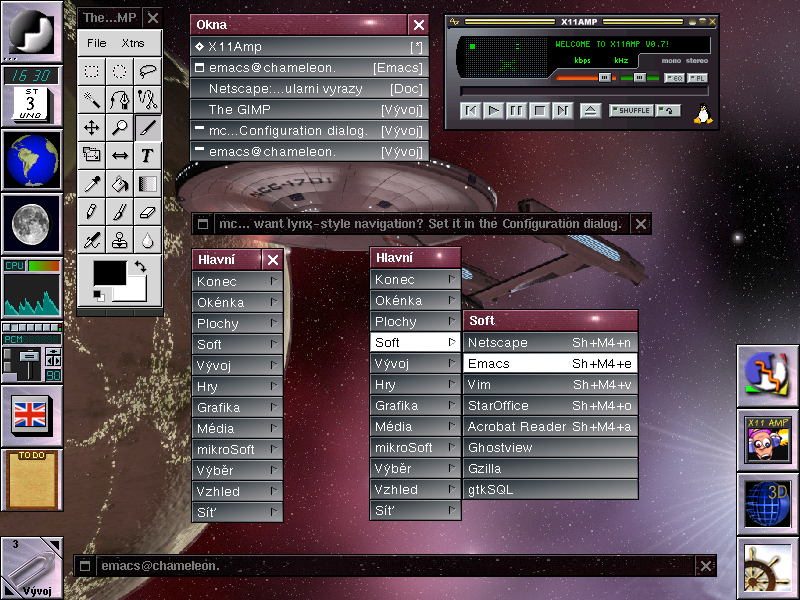Pick the Flip tool with double arrow
The image size is (800, 600).
[120, 155]
